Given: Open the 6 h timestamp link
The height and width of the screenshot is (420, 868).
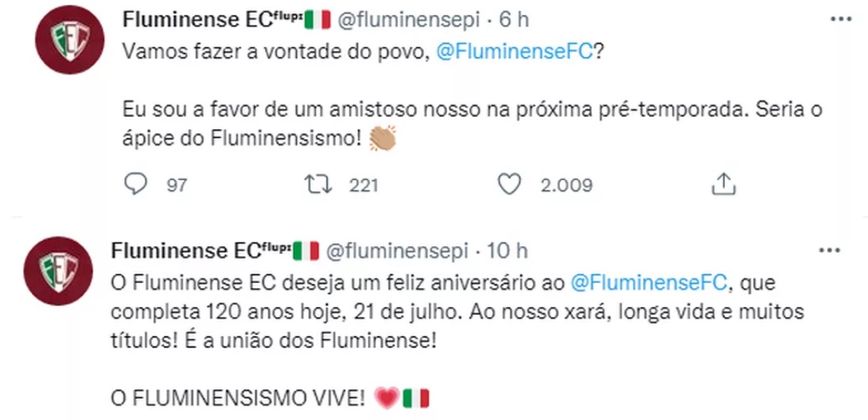Looking at the screenshot, I should click(514, 19).
